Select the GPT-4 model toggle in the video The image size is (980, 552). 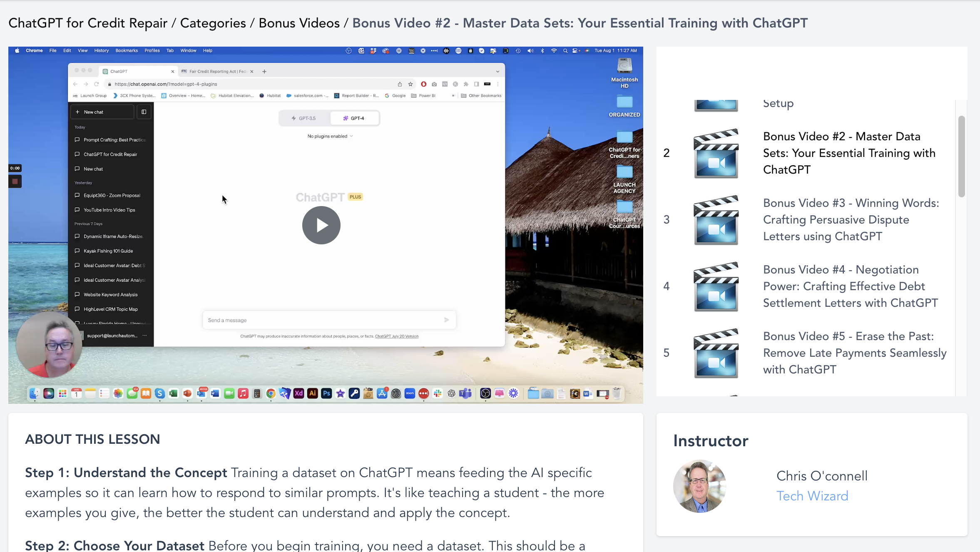(354, 118)
